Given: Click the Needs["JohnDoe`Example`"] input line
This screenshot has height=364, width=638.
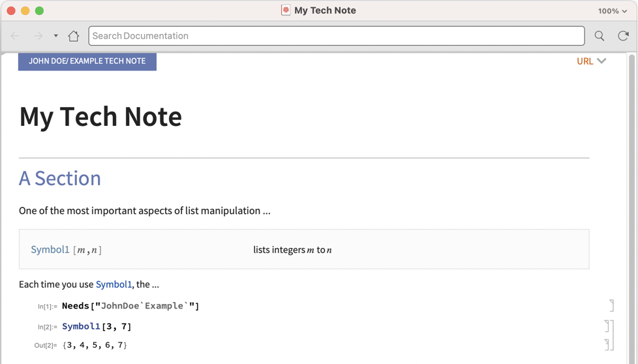Looking at the screenshot, I should 130,306.
